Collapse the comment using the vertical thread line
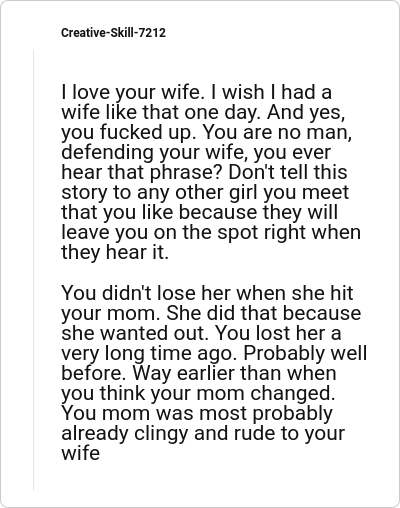400x508 pixels. [x=33, y=270]
